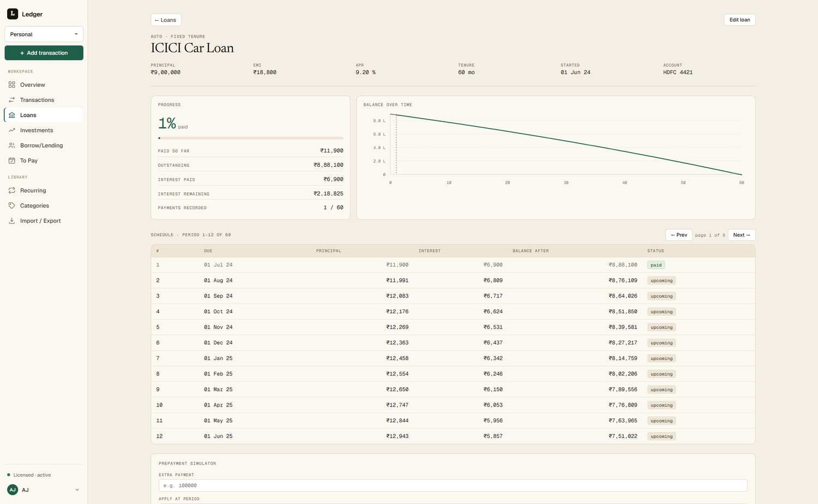This screenshot has width=818, height=504.
Task: Click the Categories tag icon
Action: coord(12,206)
